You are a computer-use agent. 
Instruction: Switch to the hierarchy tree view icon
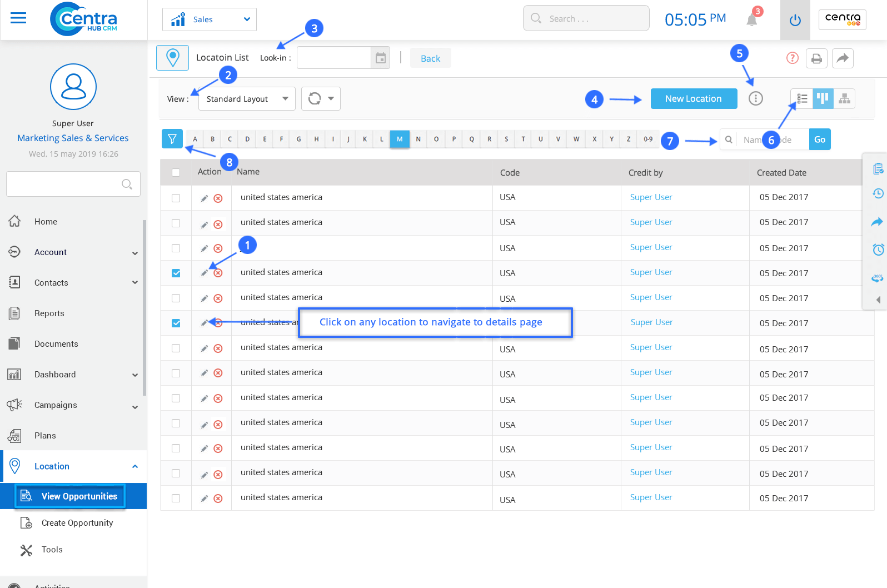point(844,99)
